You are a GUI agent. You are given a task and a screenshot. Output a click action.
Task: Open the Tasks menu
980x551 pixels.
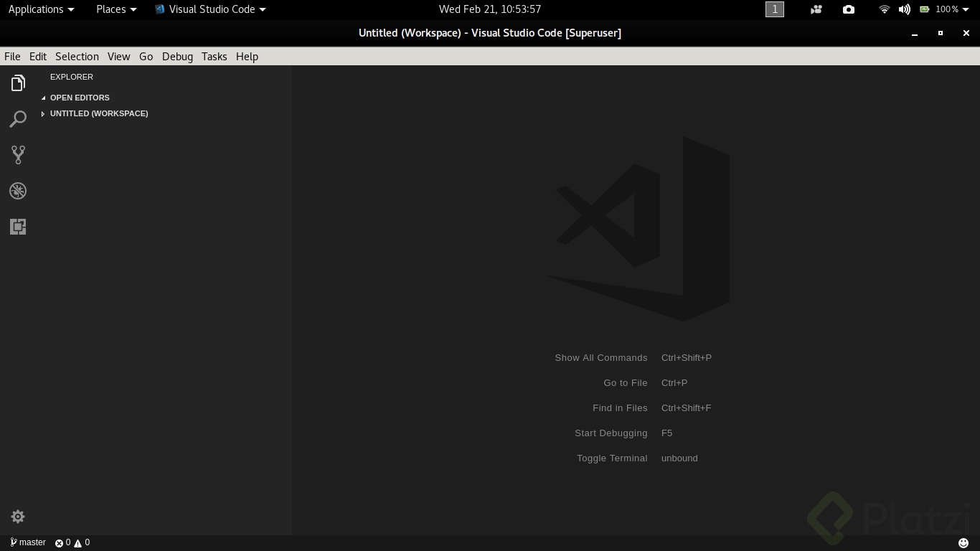pos(214,57)
